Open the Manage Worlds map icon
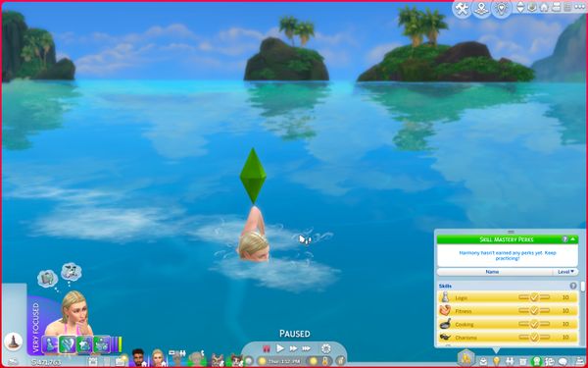588x368 pixels. (481, 8)
